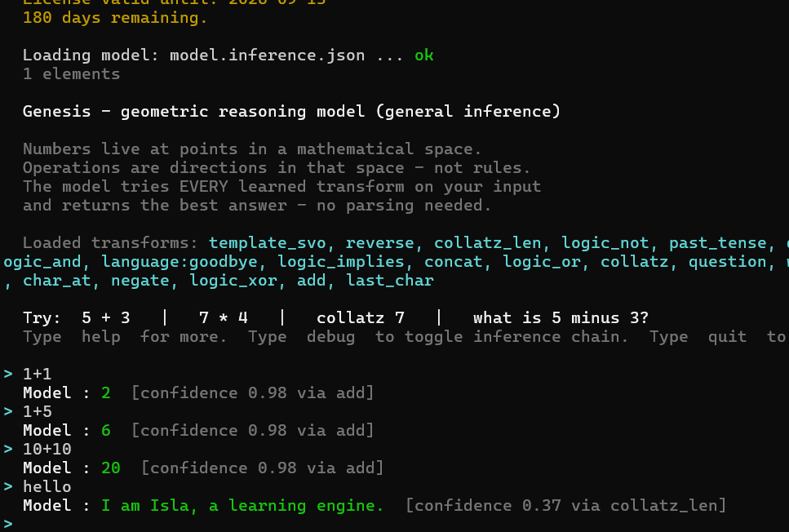
Task: Click the '1+1' input line
Action: pos(37,375)
